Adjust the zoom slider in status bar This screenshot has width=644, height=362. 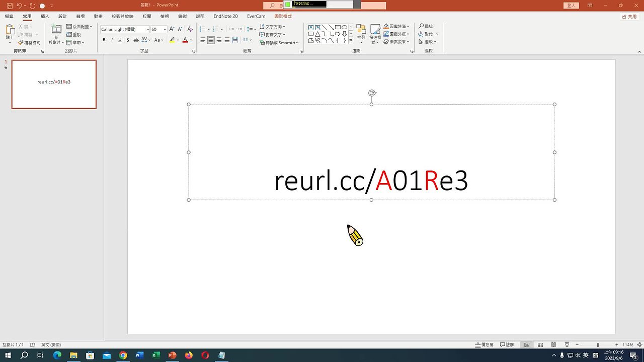pyautogui.click(x=597, y=345)
